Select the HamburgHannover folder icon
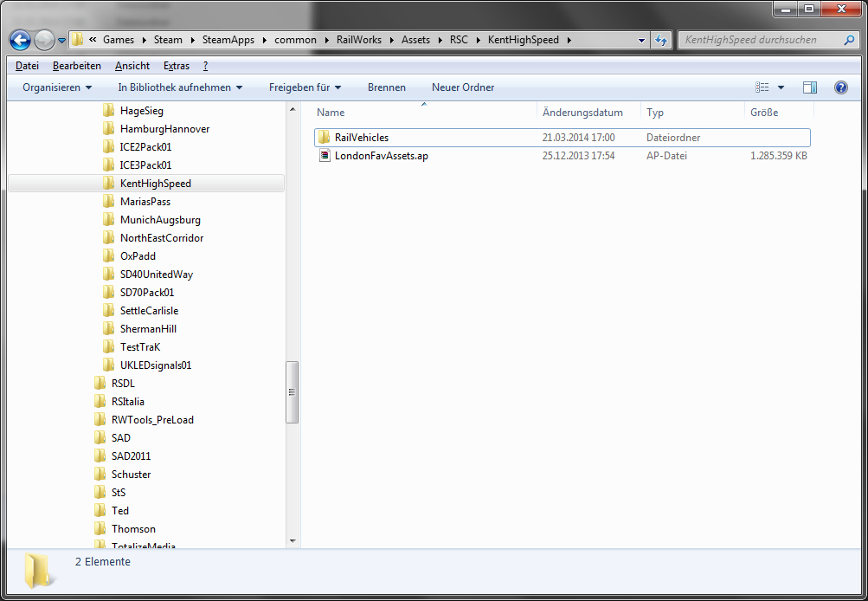The height and width of the screenshot is (601, 868). (x=108, y=129)
